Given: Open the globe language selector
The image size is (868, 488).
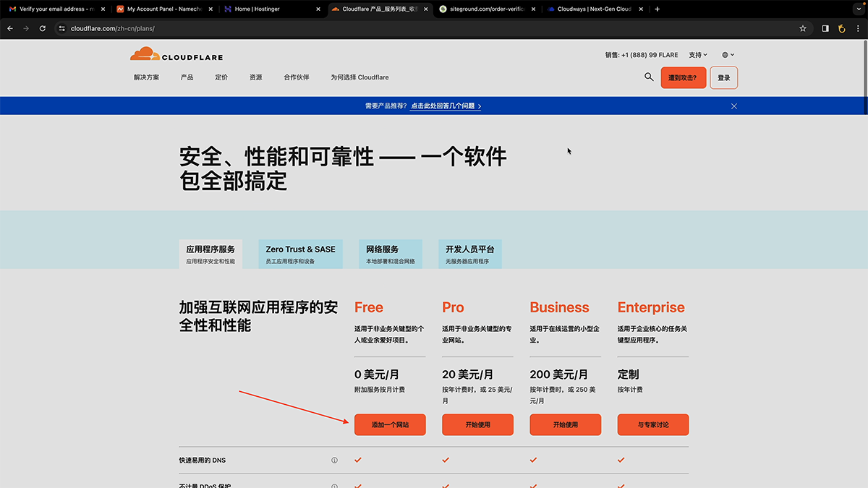Looking at the screenshot, I should pyautogui.click(x=728, y=55).
